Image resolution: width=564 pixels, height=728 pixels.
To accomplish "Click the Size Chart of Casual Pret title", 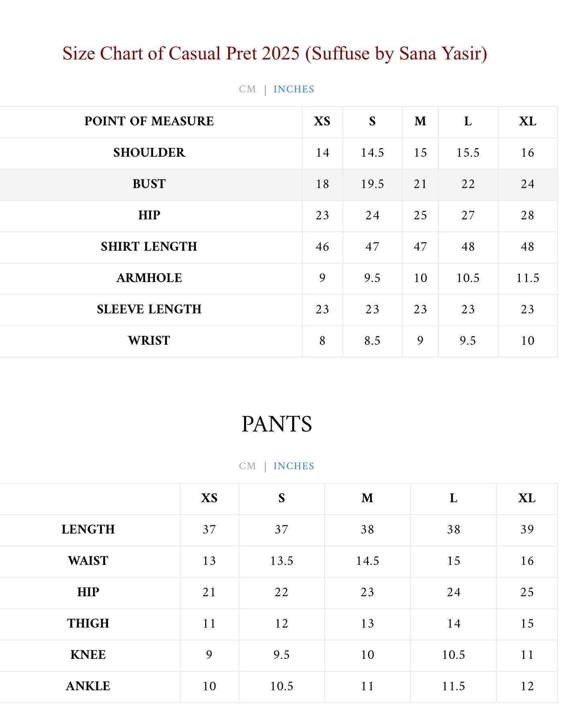I will coord(275,53).
